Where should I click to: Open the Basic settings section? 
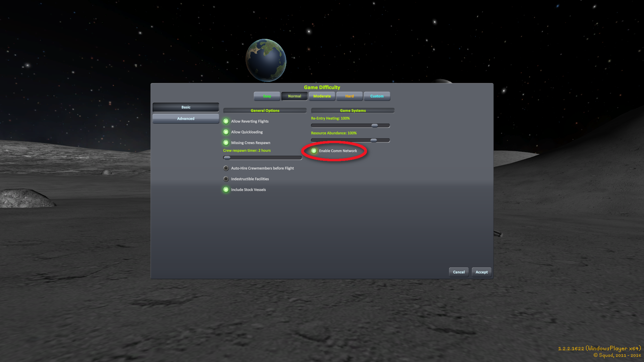pyautogui.click(x=186, y=107)
